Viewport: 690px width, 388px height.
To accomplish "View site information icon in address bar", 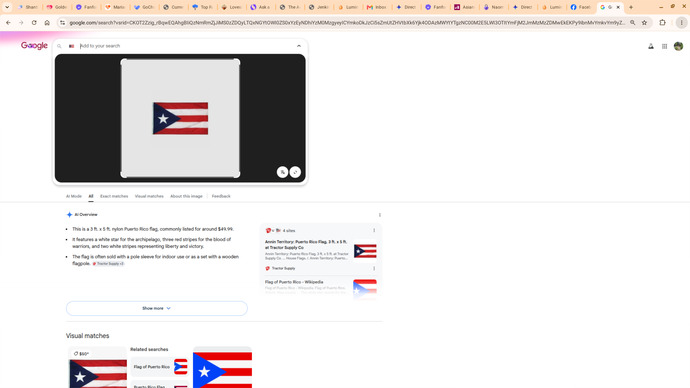I will (62, 22).
